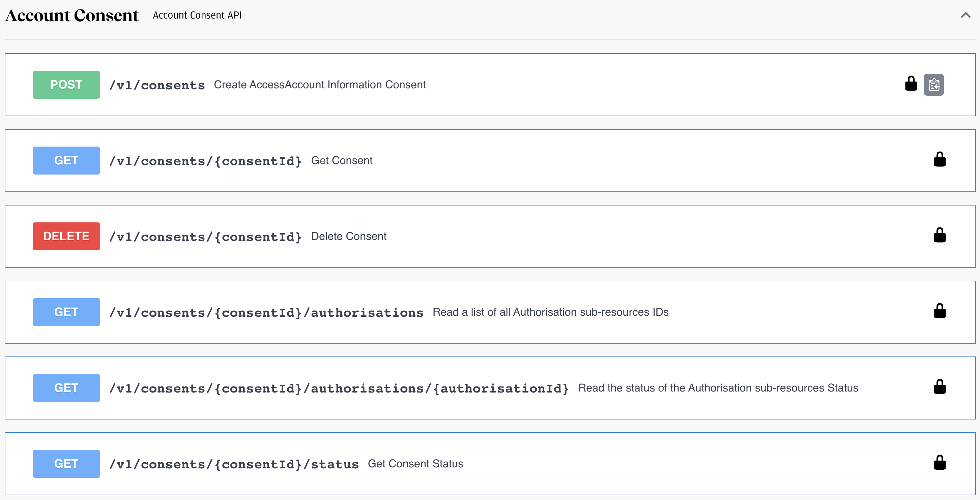Click the lock icon on Delete Consent row
Screen dimensions: 980x500
(939, 236)
